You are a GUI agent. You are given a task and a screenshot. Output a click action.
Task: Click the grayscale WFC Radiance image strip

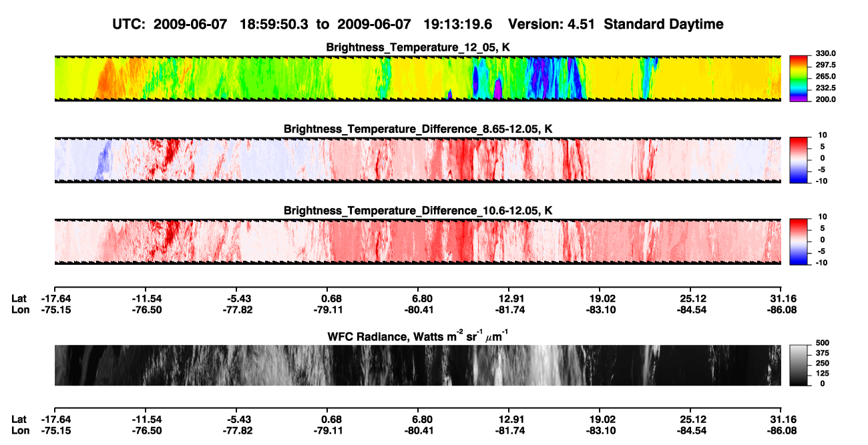[418, 365]
